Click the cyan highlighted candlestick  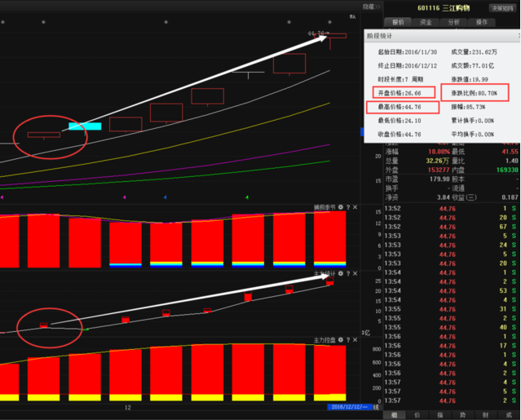pyautogui.click(x=85, y=126)
